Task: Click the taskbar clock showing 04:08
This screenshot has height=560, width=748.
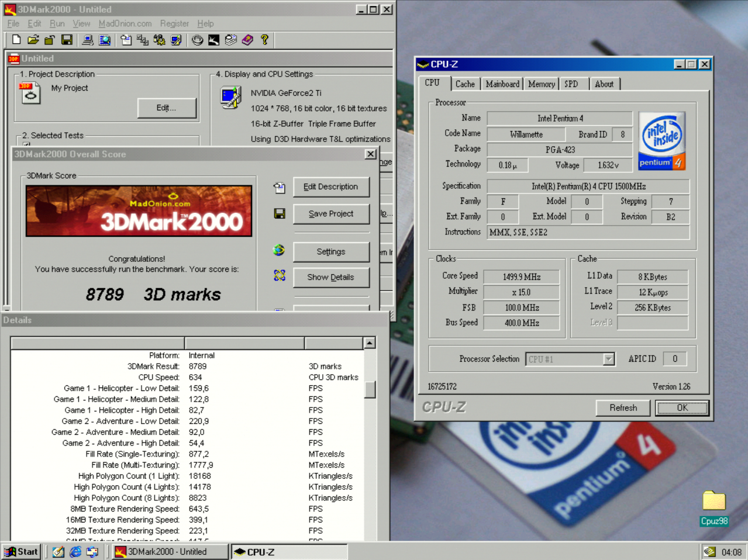Action: [731, 552]
